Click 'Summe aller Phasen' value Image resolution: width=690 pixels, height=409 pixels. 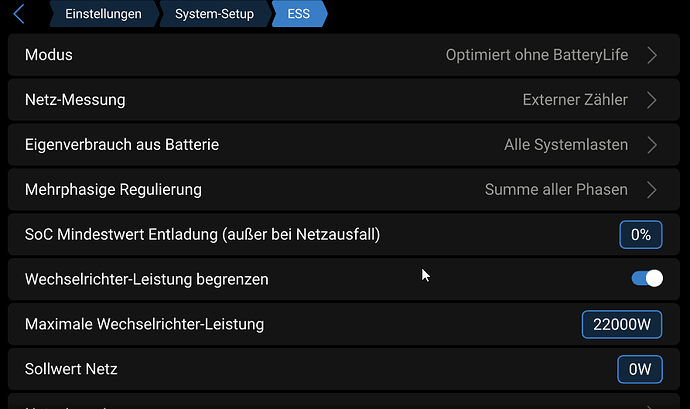coord(556,190)
